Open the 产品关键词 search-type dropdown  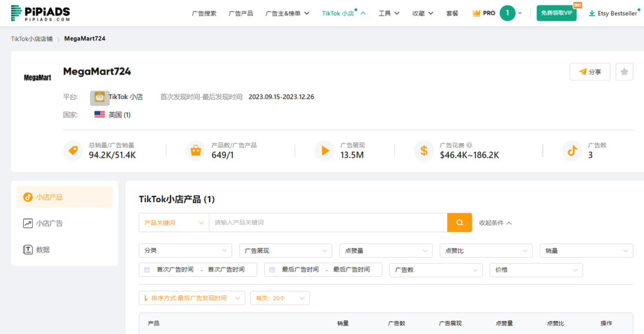tap(174, 222)
